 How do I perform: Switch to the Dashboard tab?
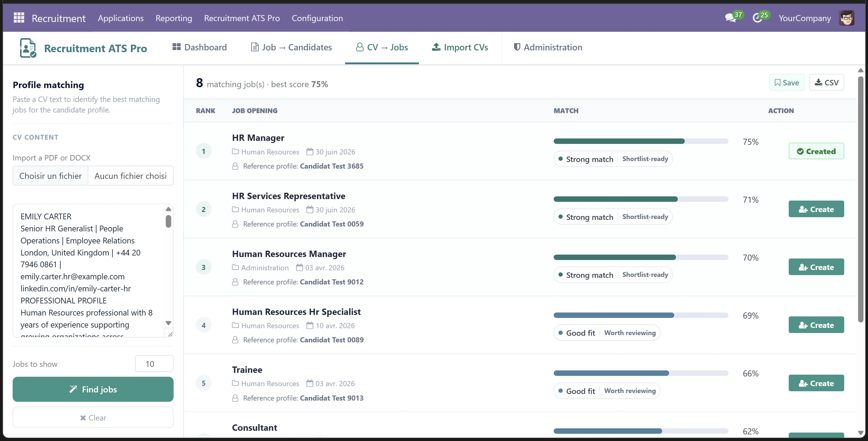click(x=200, y=47)
